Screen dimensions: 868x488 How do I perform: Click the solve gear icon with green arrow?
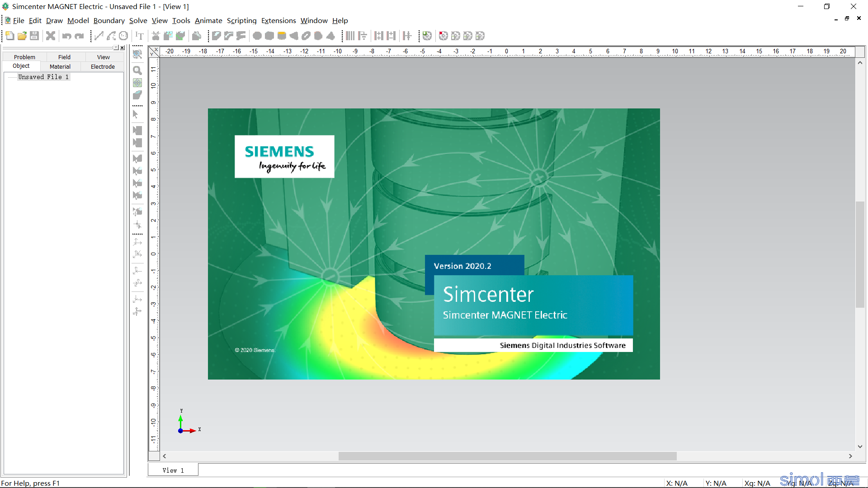pyautogui.click(x=427, y=36)
